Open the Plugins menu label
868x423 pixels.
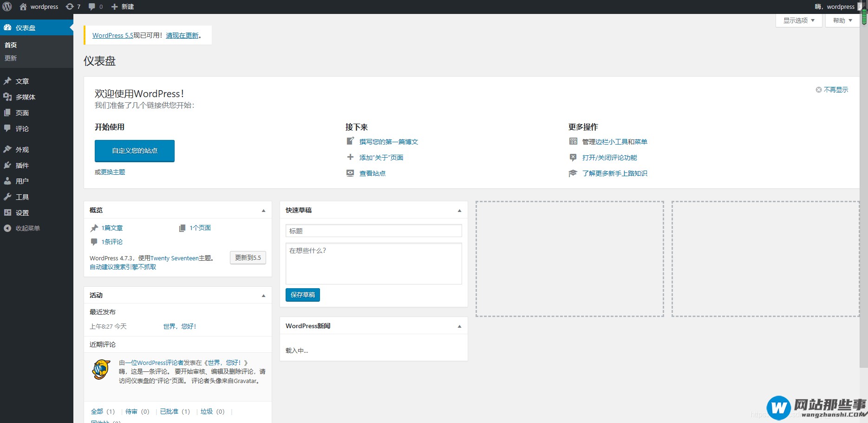click(x=22, y=165)
